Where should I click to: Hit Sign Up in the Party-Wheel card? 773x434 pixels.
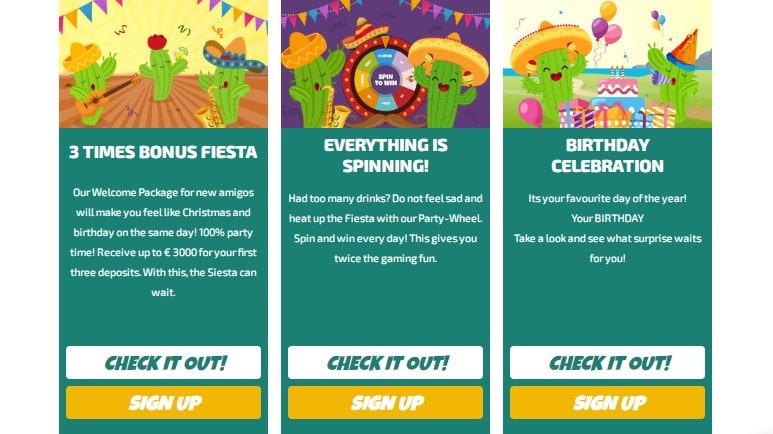385,403
